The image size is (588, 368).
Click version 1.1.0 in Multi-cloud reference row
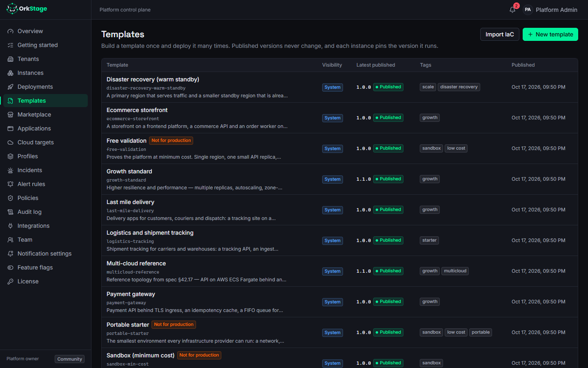point(363,271)
